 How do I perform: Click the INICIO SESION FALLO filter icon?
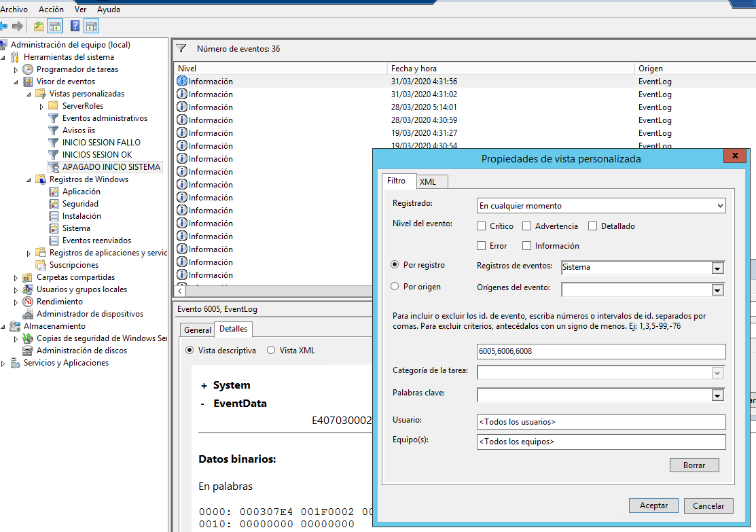click(x=54, y=142)
